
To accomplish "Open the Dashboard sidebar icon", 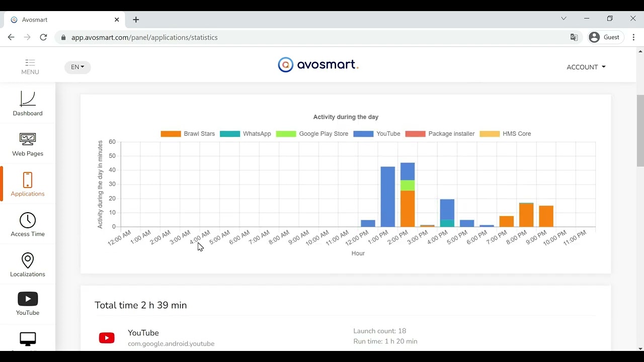I will click(28, 99).
